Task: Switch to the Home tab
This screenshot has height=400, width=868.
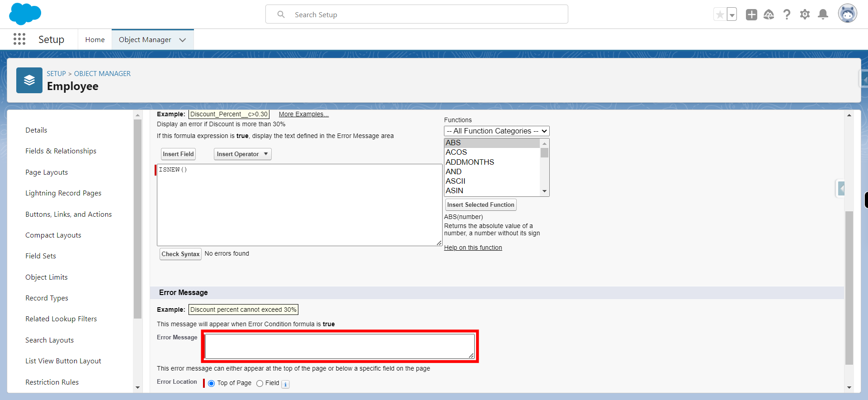Action: tap(95, 40)
